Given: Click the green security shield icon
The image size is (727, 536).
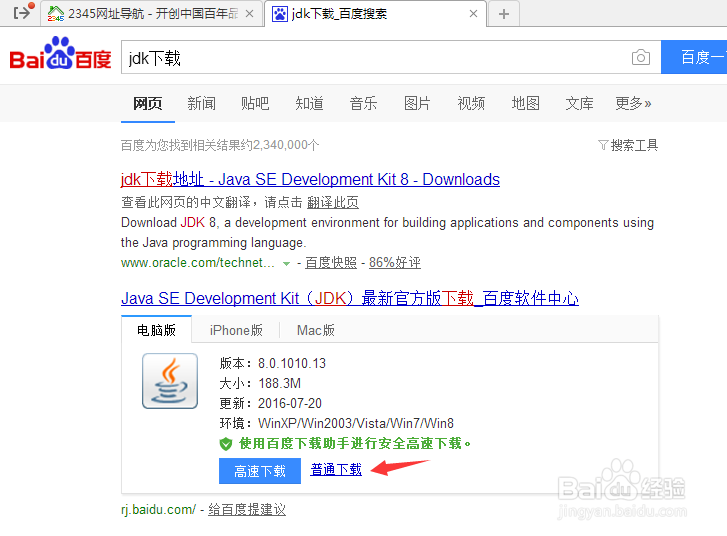Looking at the screenshot, I should [x=226, y=444].
